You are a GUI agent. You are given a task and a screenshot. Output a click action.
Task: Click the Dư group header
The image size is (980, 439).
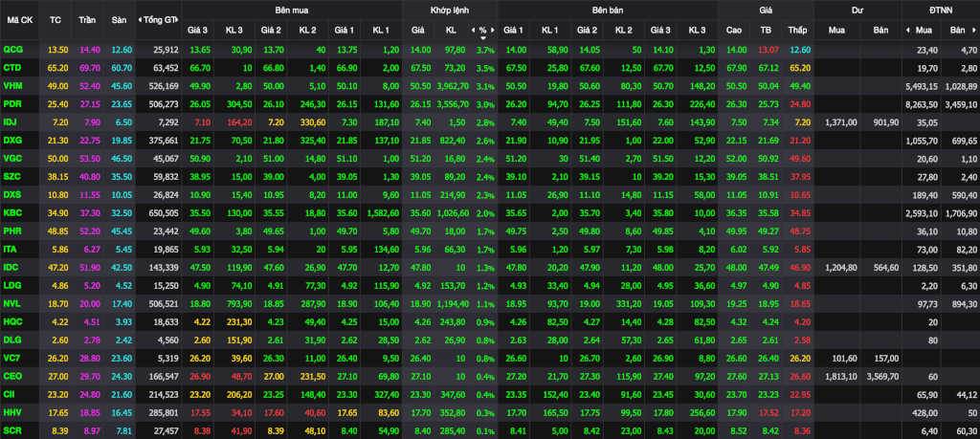click(857, 11)
